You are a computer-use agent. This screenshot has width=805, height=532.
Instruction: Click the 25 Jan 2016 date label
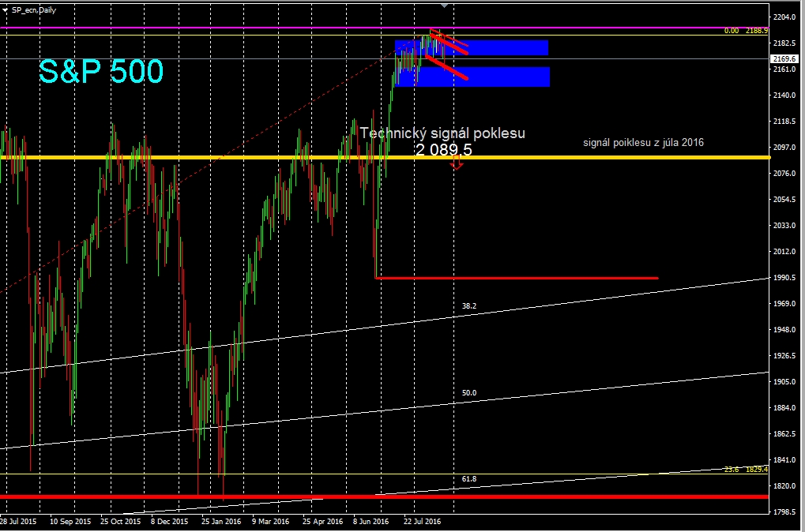(220, 521)
